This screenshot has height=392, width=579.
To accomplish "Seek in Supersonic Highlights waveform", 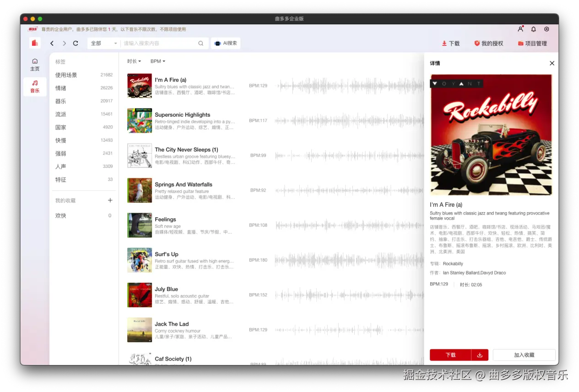I will (x=349, y=121).
